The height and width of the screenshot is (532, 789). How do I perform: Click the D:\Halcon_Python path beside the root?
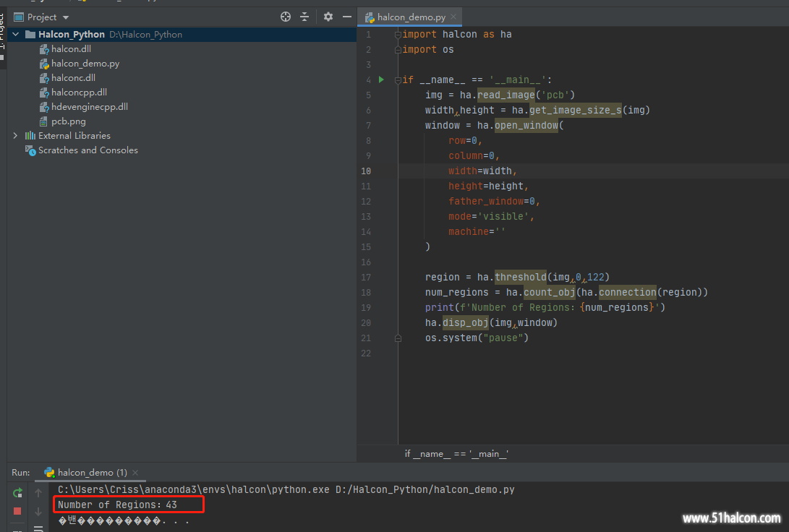[x=145, y=34]
